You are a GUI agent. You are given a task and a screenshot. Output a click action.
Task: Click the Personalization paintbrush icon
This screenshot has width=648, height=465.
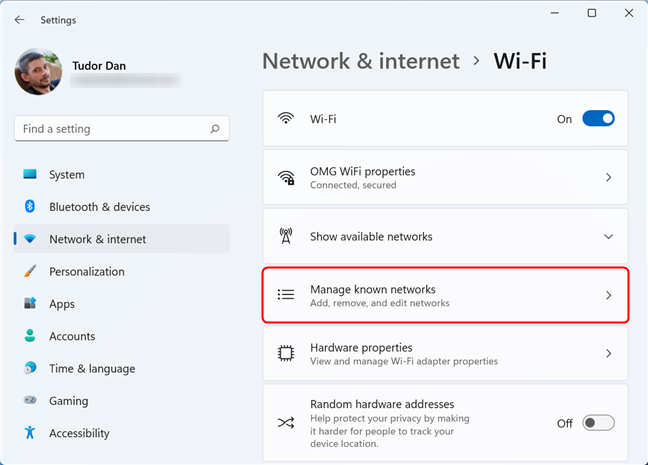pyautogui.click(x=30, y=272)
